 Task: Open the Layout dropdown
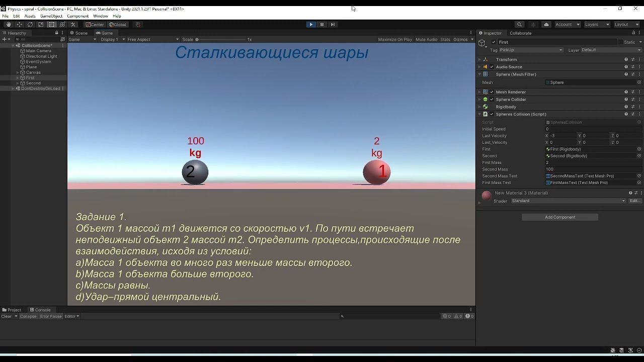point(627,24)
